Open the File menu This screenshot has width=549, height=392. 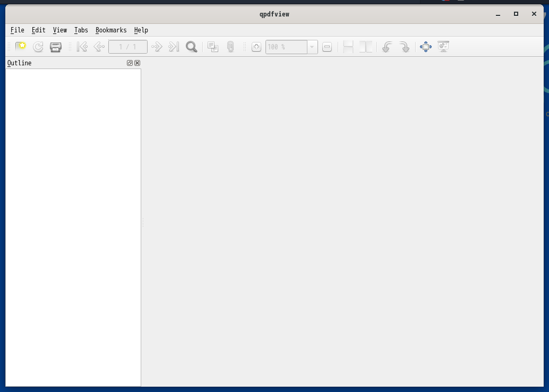17,30
